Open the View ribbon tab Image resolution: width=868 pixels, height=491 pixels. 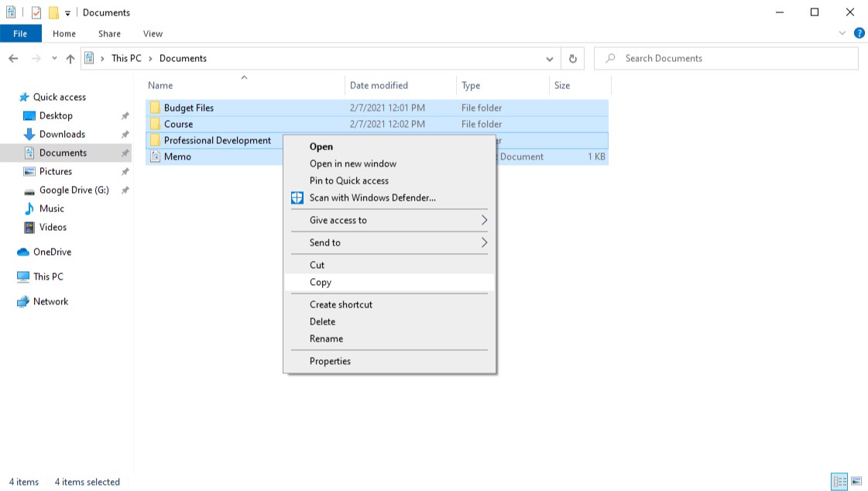point(153,33)
